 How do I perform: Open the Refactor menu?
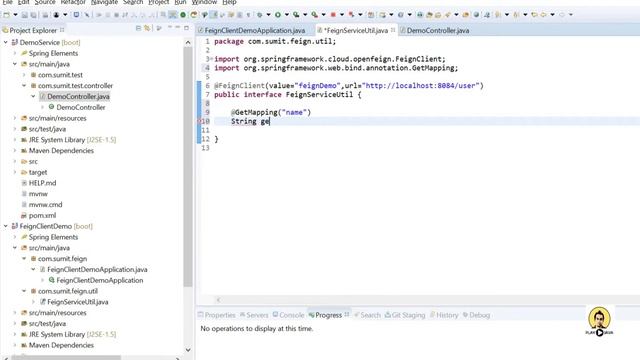coord(73,2)
